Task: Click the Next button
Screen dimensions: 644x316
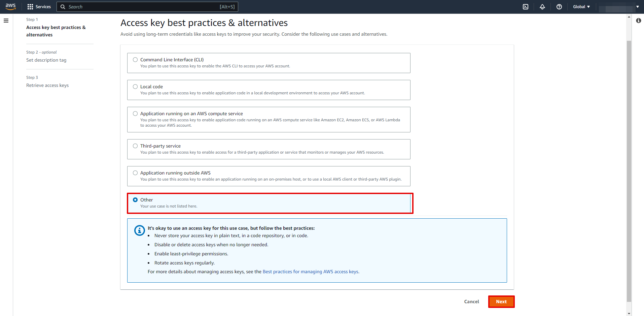Action: [x=501, y=302]
